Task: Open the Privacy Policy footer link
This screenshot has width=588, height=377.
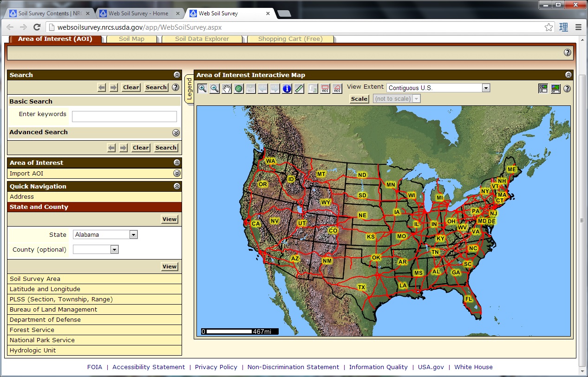Action: (216, 367)
